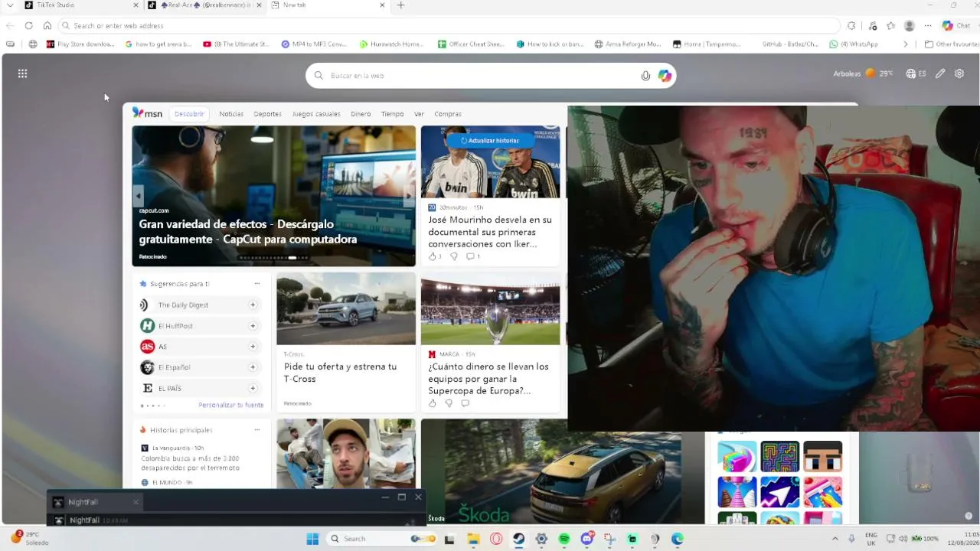The height and width of the screenshot is (551, 980).
Task: Close the NightFall tab in background window
Action: tap(136, 502)
